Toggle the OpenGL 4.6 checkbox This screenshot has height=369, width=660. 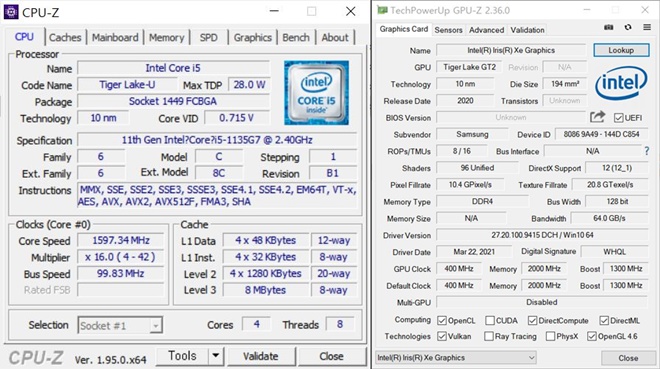pyautogui.click(x=592, y=336)
